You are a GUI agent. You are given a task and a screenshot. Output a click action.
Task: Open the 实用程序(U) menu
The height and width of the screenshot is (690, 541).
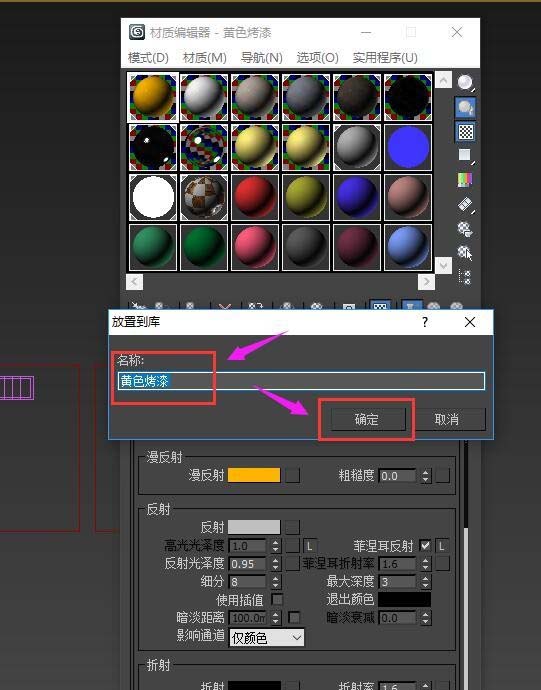pyautogui.click(x=385, y=58)
